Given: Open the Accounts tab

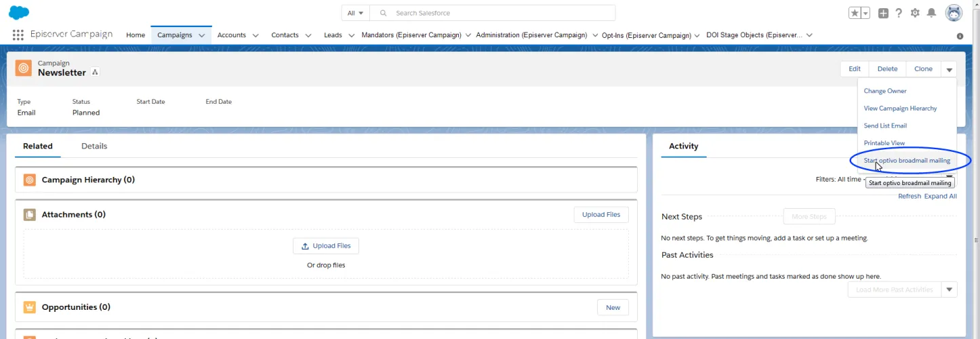Looking at the screenshot, I should pyautogui.click(x=232, y=35).
